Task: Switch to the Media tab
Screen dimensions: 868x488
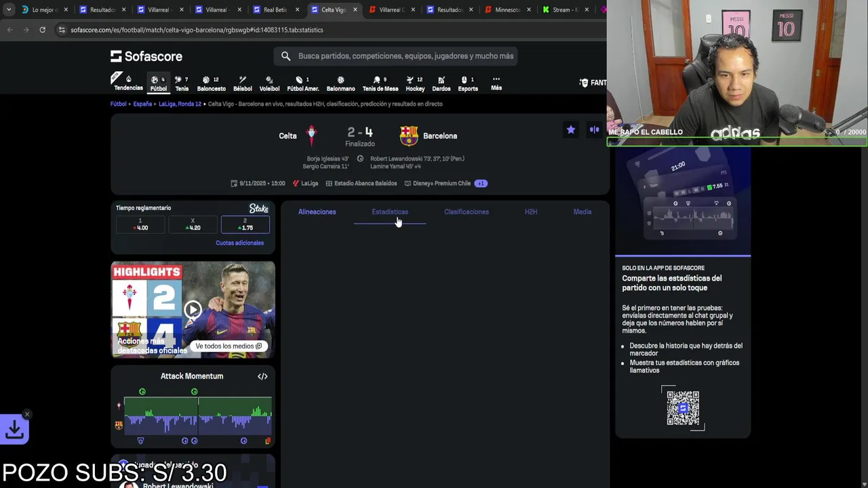Action: click(x=583, y=211)
